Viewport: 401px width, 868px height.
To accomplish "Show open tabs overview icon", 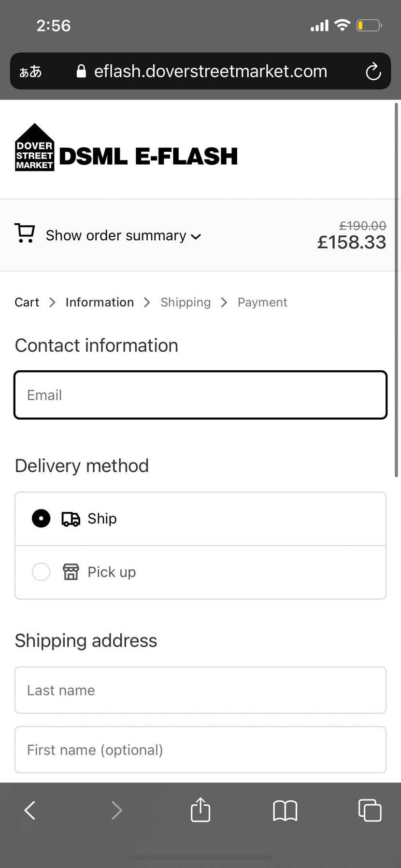I will point(370,810).
